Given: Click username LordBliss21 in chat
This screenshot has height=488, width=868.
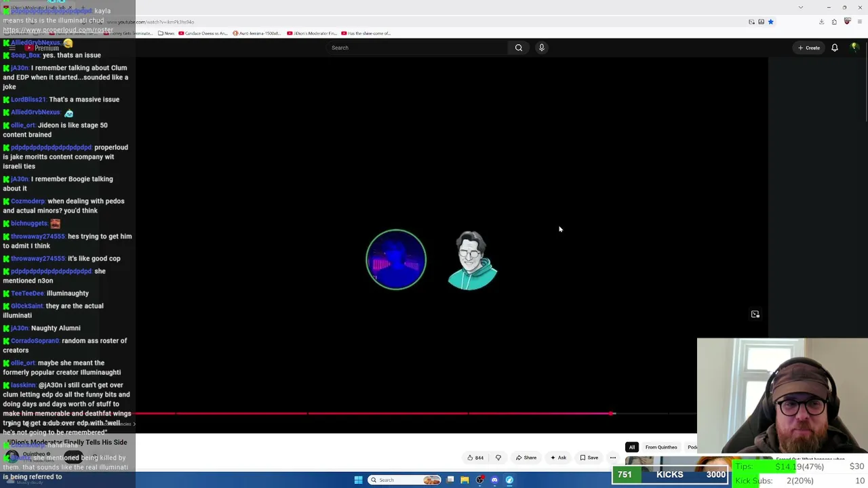Looking at the screenshot, I should coord(29,100).
